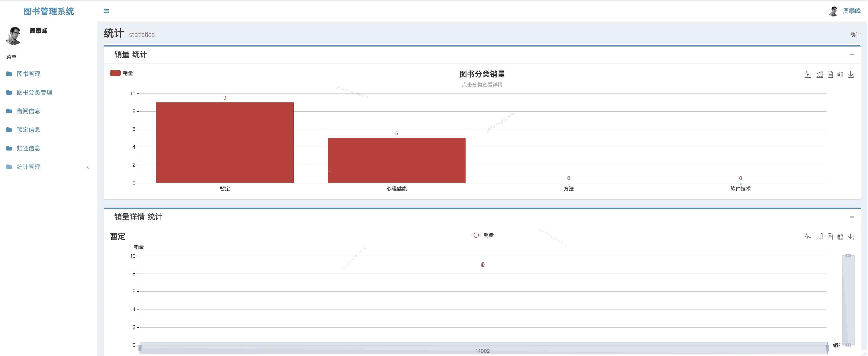Export the sales chart to Excel

(x=840, y=74)
